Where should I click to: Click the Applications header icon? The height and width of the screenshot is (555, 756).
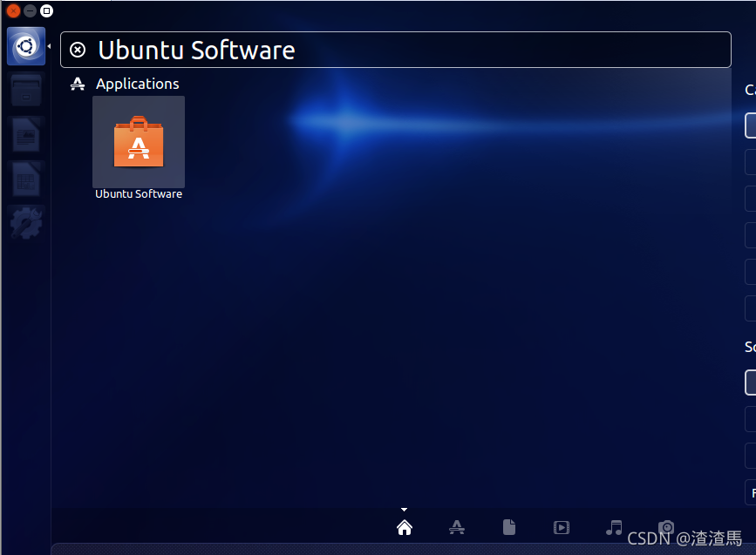78,84
